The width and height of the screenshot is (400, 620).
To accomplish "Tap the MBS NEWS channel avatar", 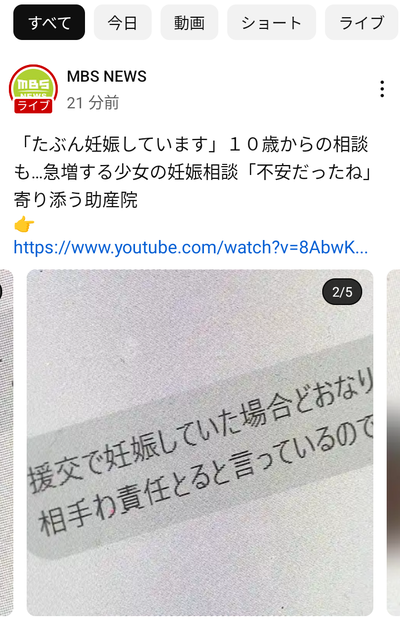I will [x=33, y=89].
